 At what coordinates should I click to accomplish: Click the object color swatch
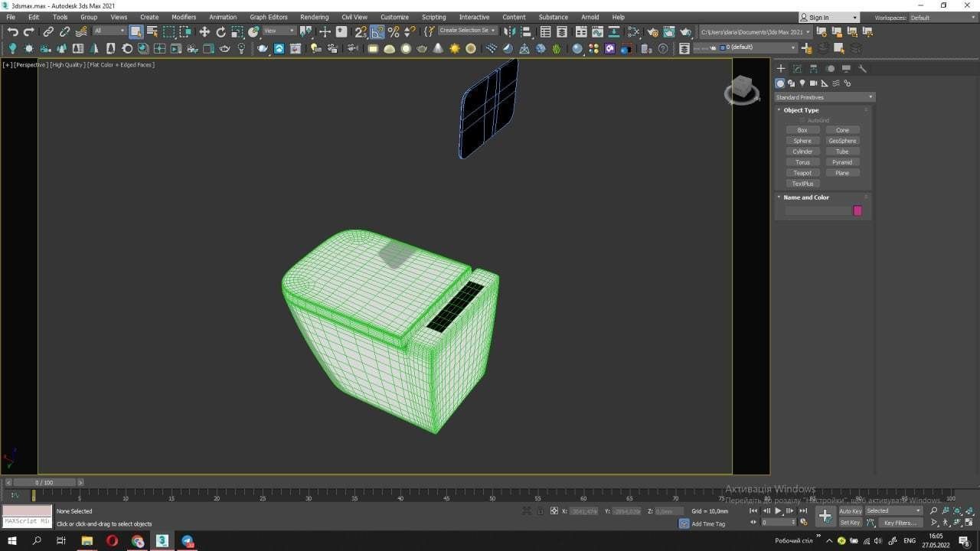point(857,210)
